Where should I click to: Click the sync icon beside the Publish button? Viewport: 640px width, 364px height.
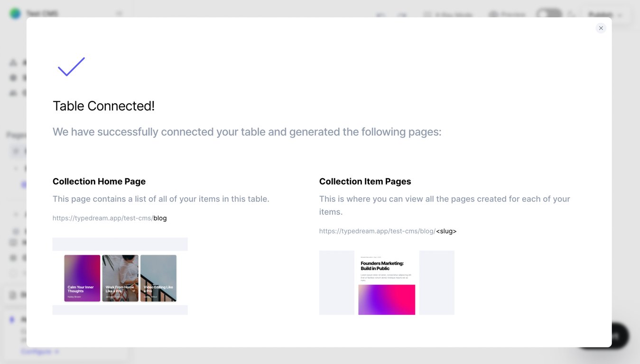click(571, 15)
